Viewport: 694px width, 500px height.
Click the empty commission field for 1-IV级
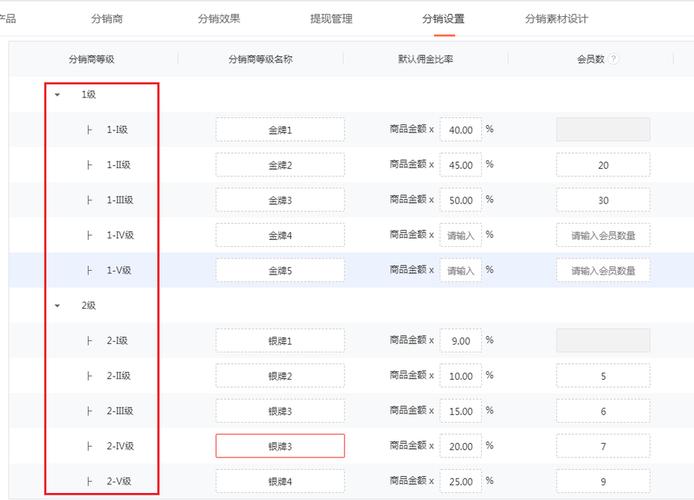pos(460,235)
